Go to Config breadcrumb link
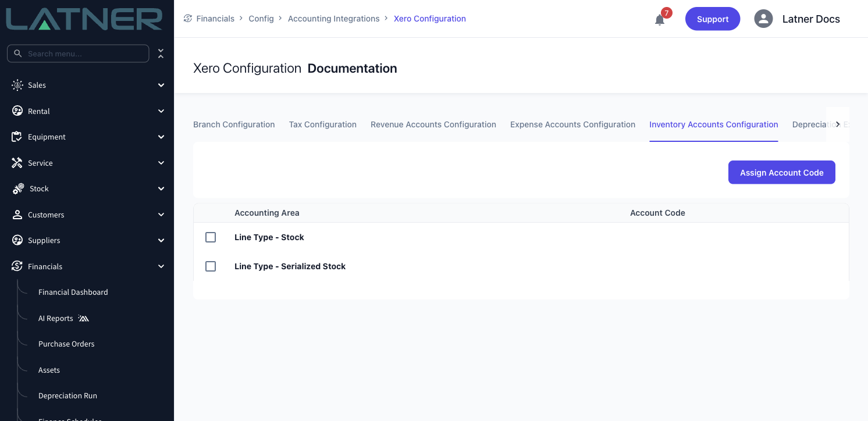868x421 pixels. (261, 19)
